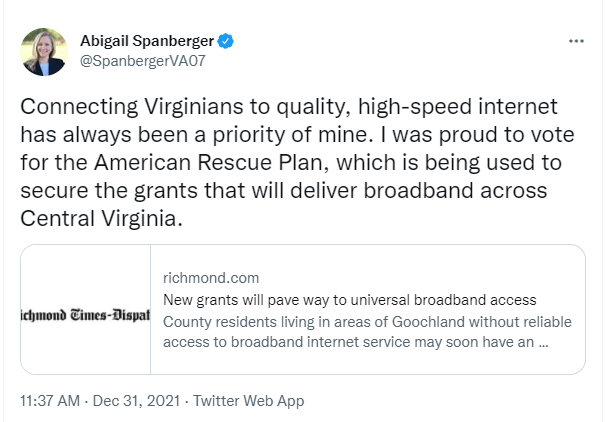Viewport: 606px width, 422px height.
Task: Open the Twitter Web App source link
Action: (248, 401)
